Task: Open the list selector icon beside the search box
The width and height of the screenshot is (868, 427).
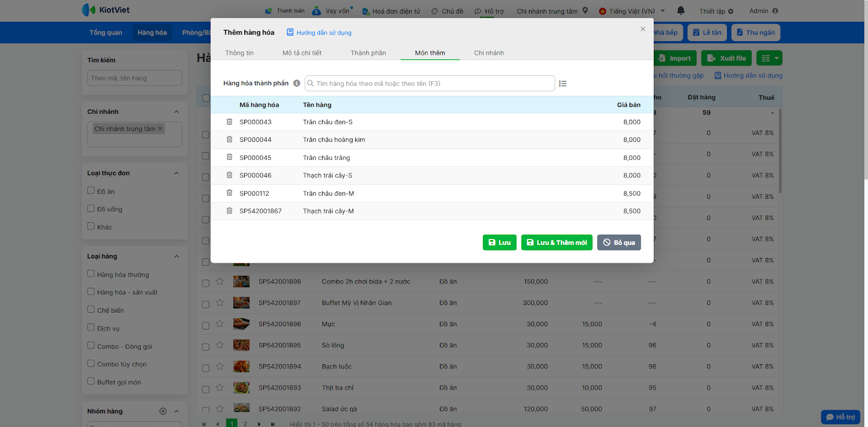Action: pyautogui.click(x=563, y=83)
